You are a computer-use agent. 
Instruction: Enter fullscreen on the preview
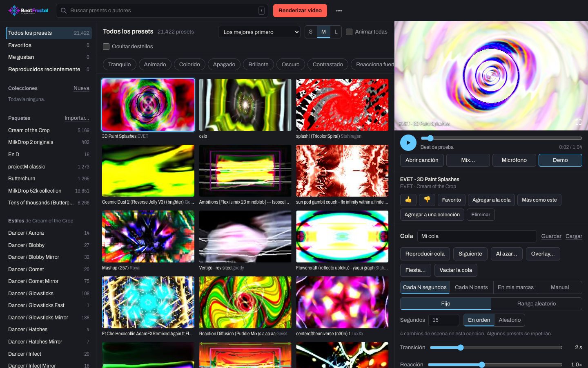point(579,122)
